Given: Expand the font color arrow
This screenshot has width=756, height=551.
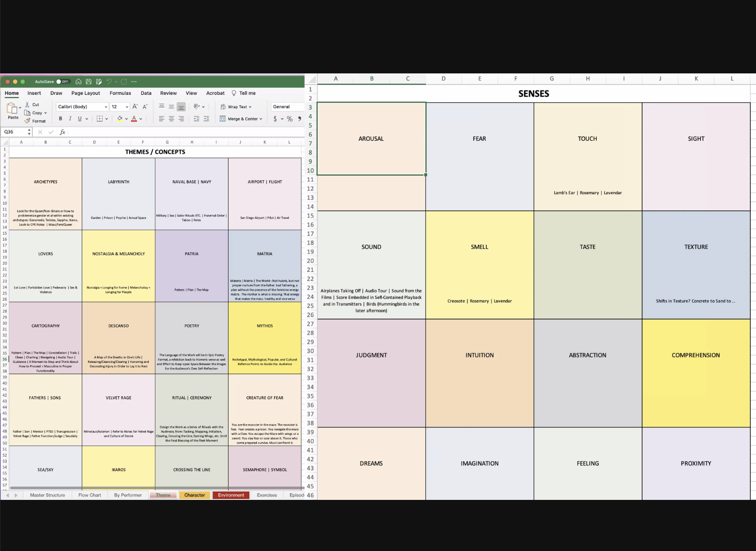Looking at the screenshot, I should (x=141, y=119).
